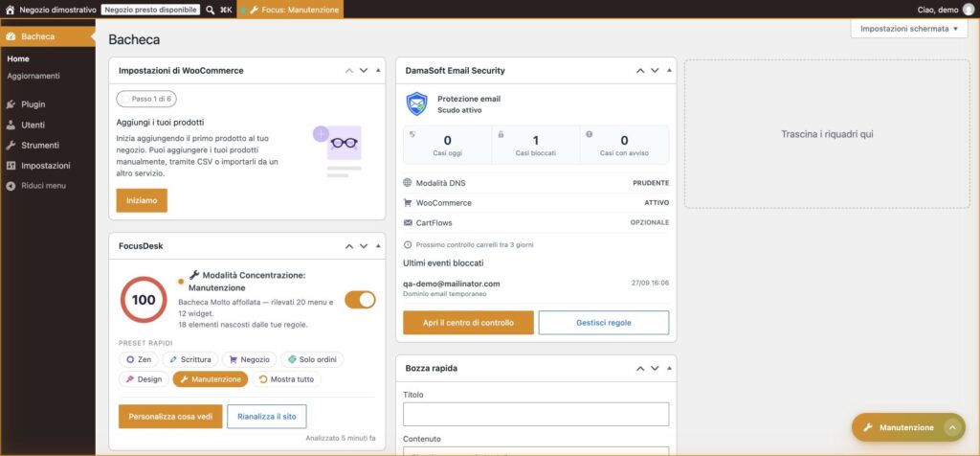This screenshot has width=980, height=456.
Task: Click the Casi oggi counter
Action: coord(448,145)
